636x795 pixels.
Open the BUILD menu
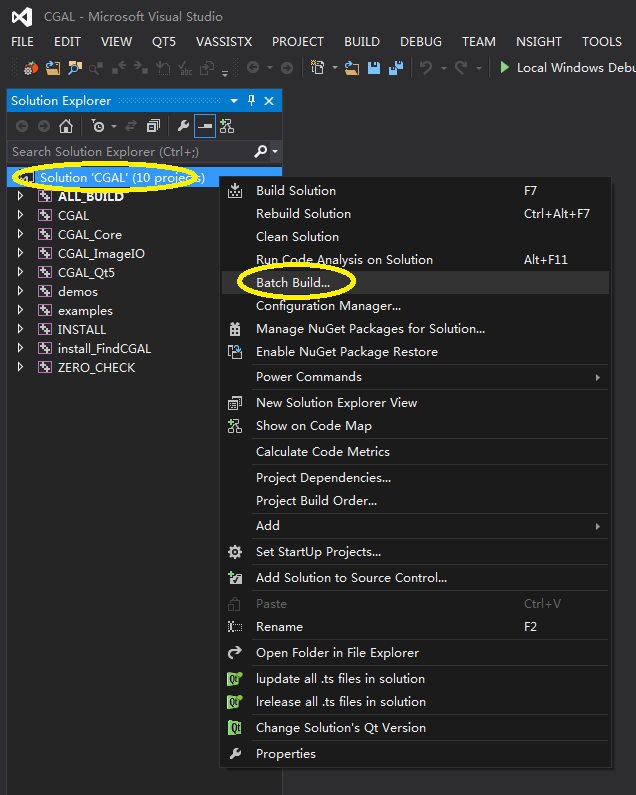362,42
